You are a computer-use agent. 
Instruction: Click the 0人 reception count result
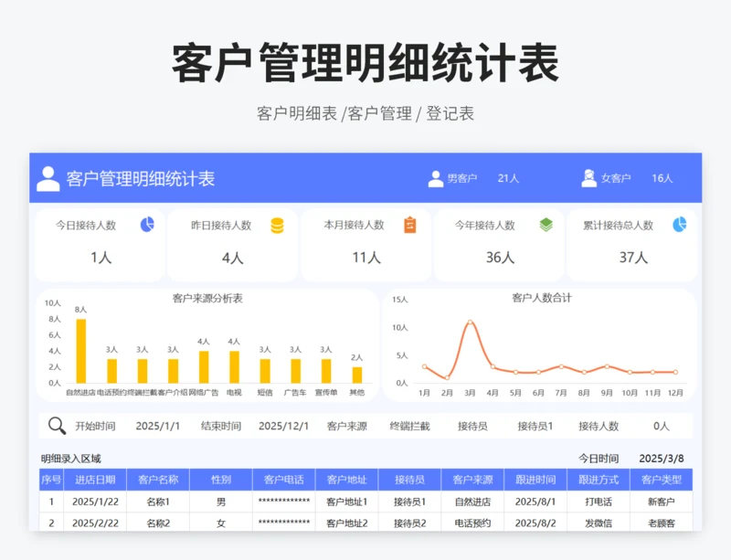661,427
